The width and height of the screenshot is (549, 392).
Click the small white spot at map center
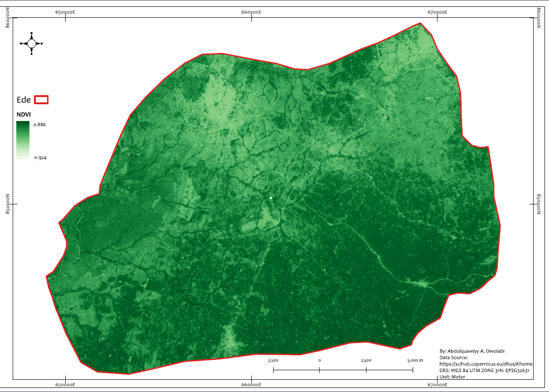pos(271,198)
